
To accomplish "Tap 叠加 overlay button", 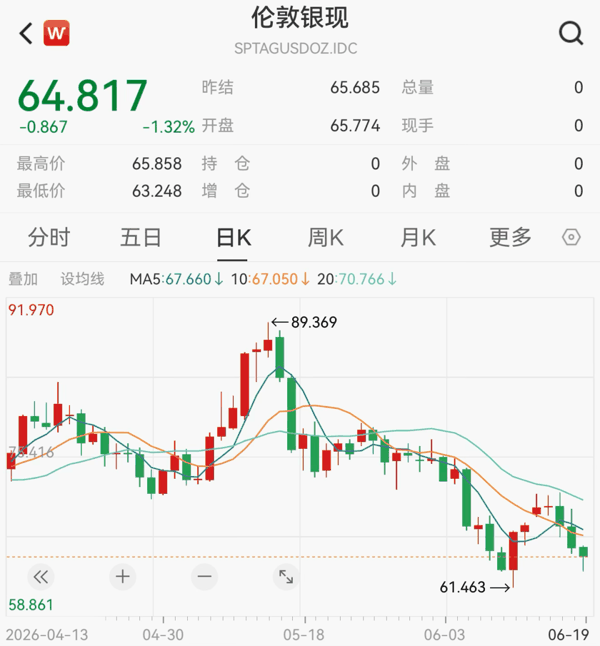I will 23,279.
